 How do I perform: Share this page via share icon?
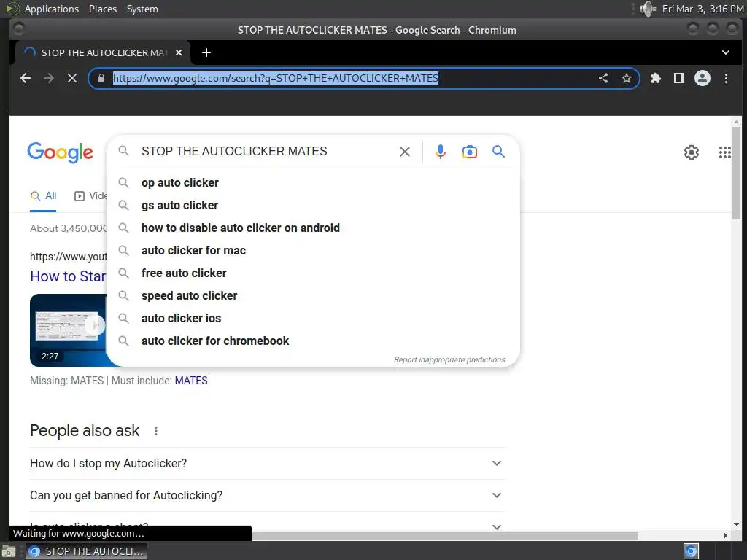(603, 78)
